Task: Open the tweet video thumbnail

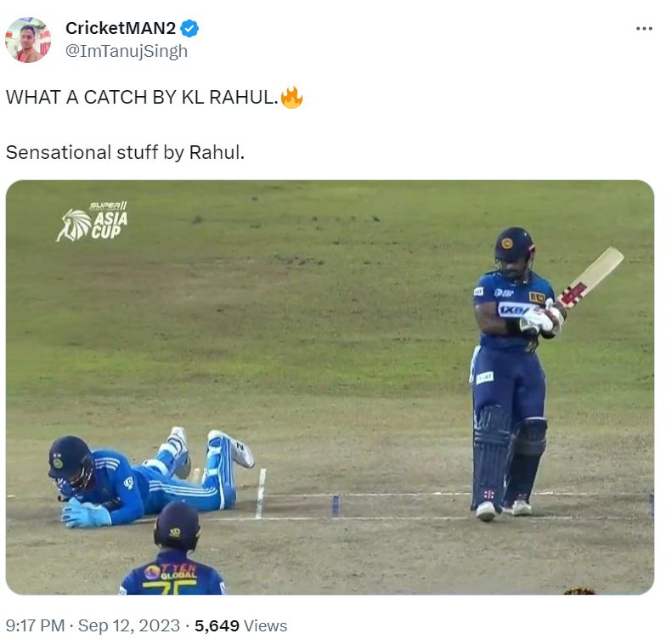Action: (330, 387)
